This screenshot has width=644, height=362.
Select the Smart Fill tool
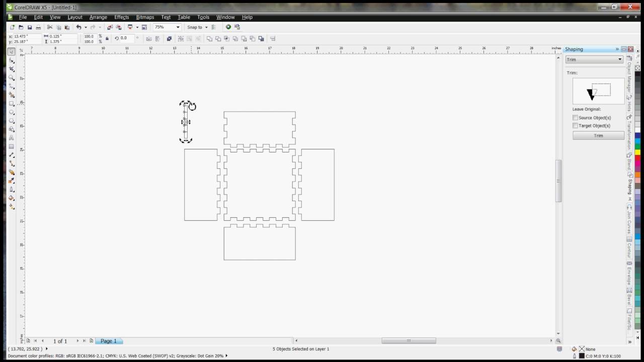[x=12, y=95]
